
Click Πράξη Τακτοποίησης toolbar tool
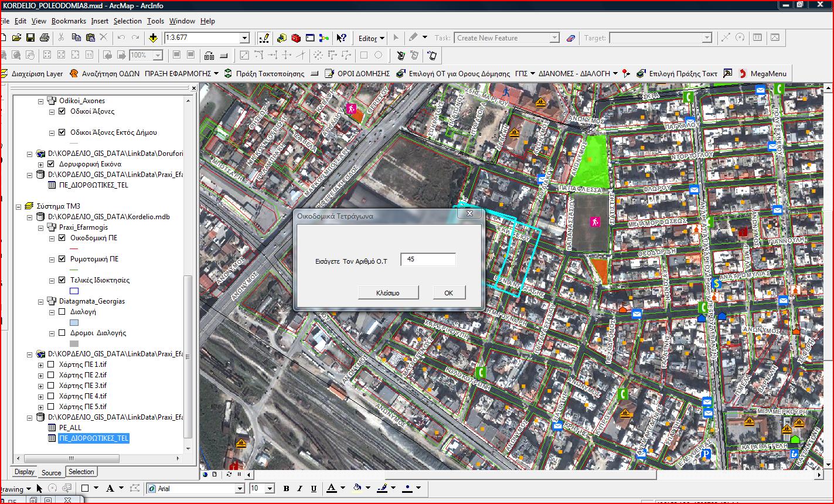tap(264, 73)
